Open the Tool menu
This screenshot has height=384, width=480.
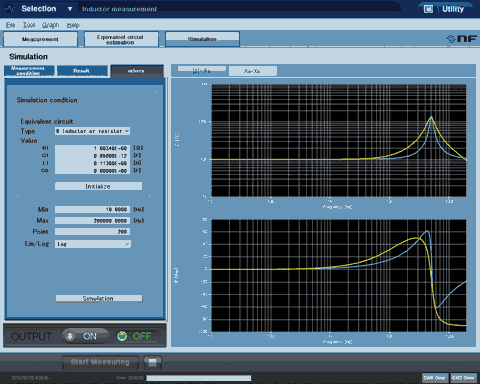[x=29, y=25]
